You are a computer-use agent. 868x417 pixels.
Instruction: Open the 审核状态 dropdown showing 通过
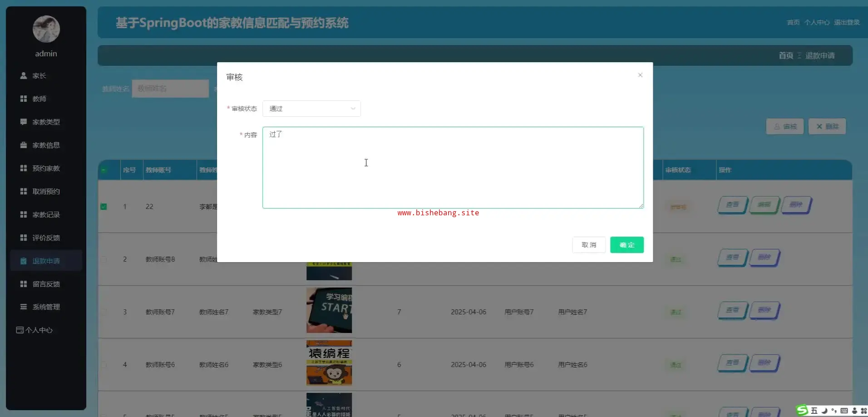point(311,109)
